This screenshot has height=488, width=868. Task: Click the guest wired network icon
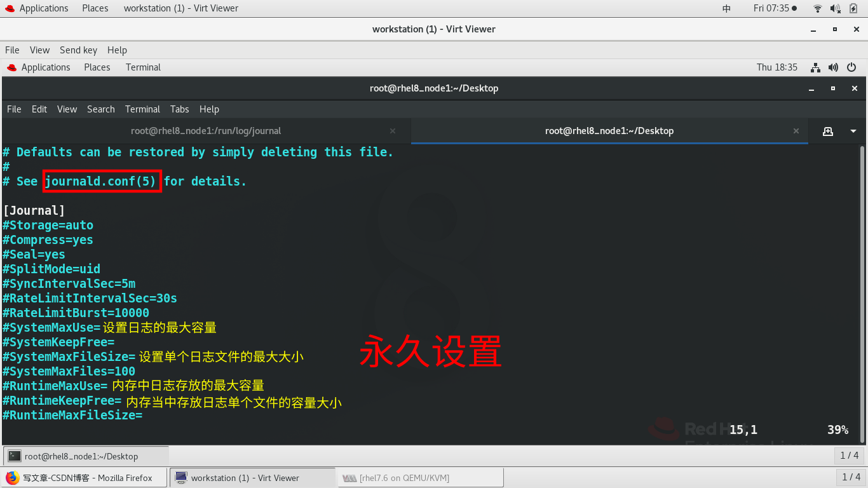click(816, 67)
